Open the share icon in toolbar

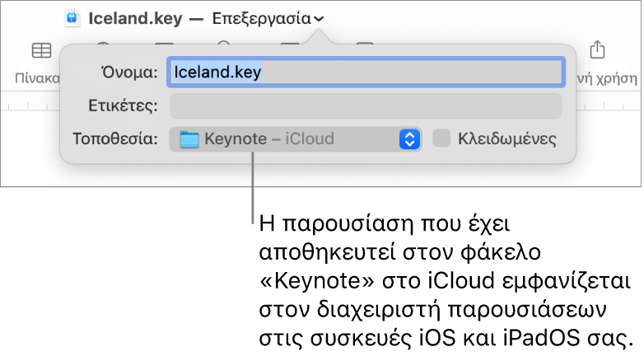point(597,49)
